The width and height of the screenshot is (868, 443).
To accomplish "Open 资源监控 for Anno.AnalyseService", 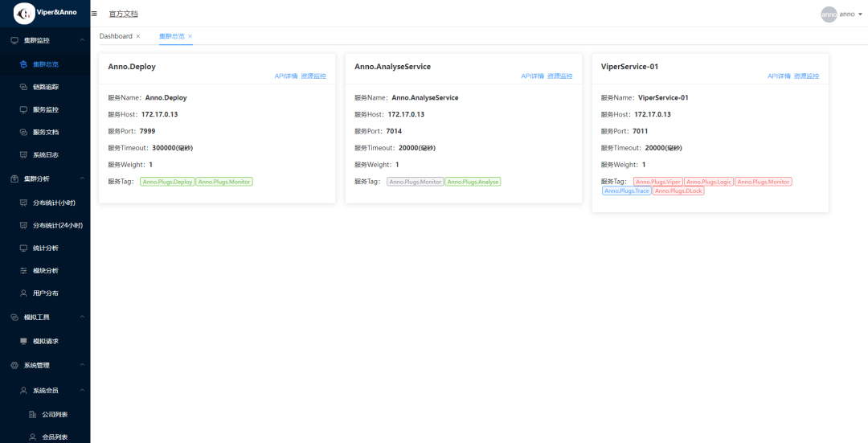I will tap(559, 76).
